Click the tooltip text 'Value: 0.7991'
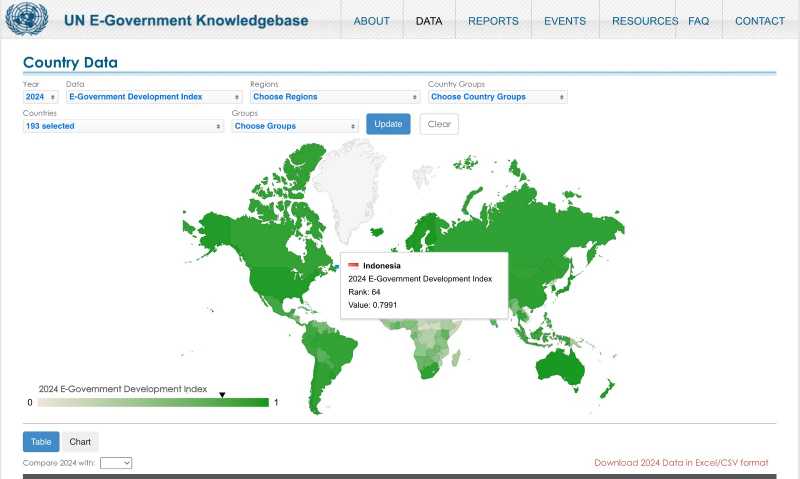The image size is (800, 479). click(x=372, y=305)
